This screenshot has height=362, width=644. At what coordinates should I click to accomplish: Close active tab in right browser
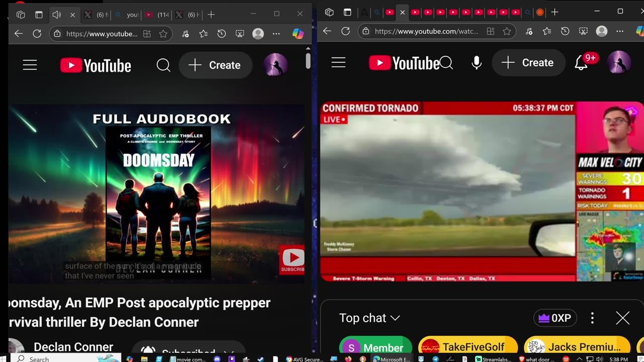point(403,12)
